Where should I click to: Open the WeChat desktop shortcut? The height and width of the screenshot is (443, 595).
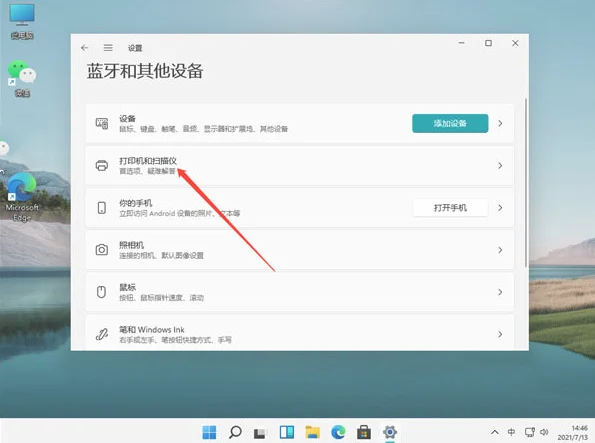pyautogui.click(x=22, y=79)
